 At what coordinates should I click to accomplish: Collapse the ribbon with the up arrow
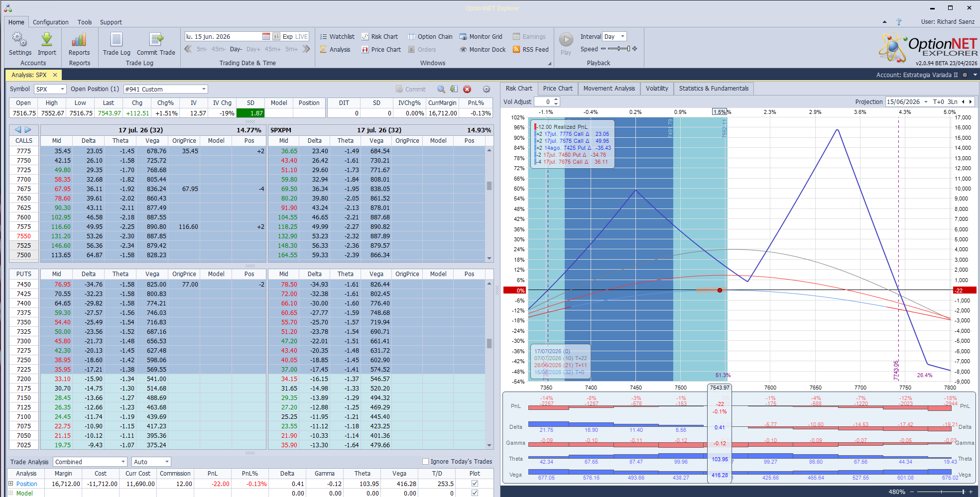pos(884,22)
